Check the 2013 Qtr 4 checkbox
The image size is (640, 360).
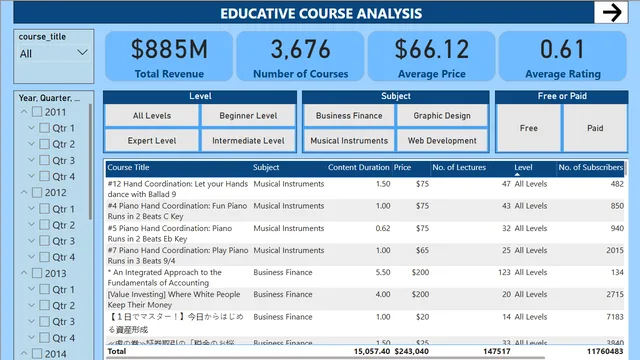44,338
